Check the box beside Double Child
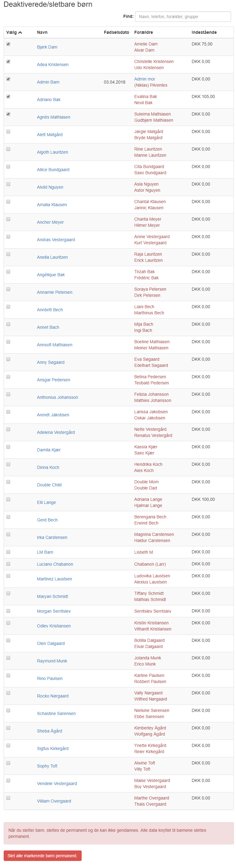 coord(8,482)
